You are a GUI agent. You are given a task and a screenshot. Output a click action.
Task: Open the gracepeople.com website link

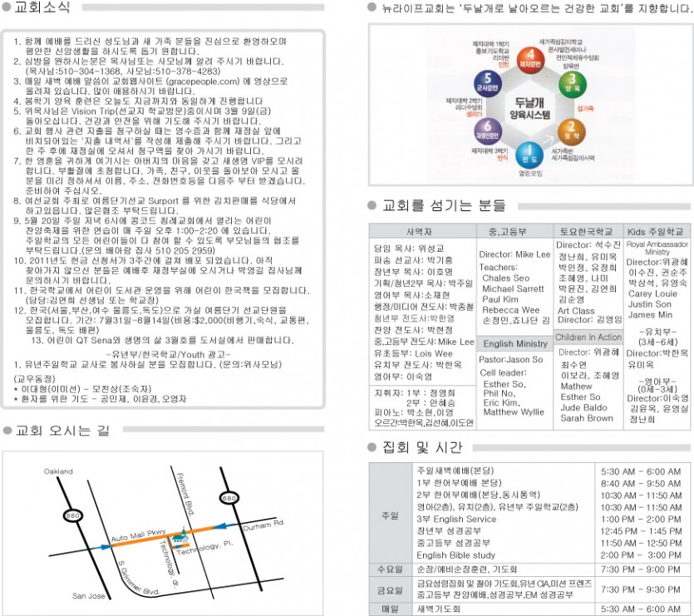(x=203, y=81)
